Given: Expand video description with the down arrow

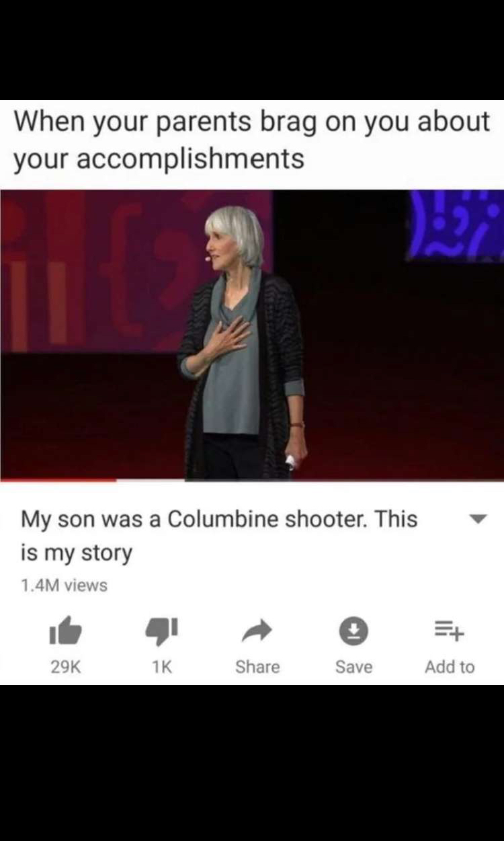Looking at the screenshot, I should 476,520.
